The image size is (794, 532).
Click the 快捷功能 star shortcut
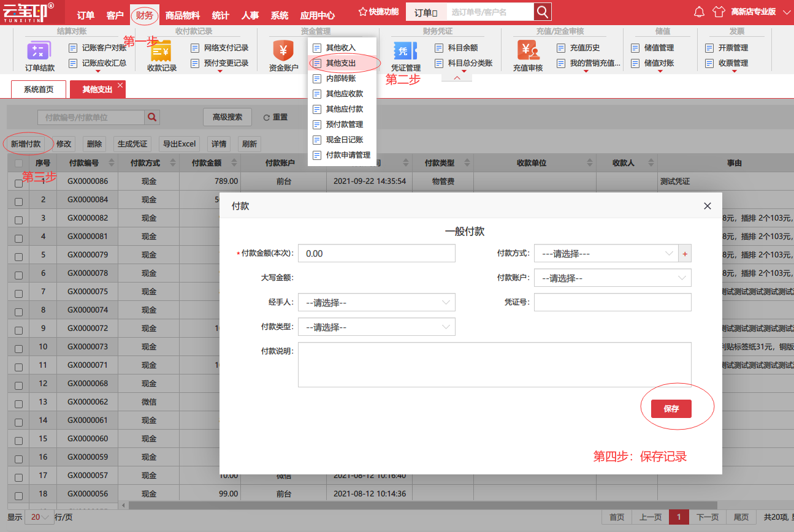(378, 12)
